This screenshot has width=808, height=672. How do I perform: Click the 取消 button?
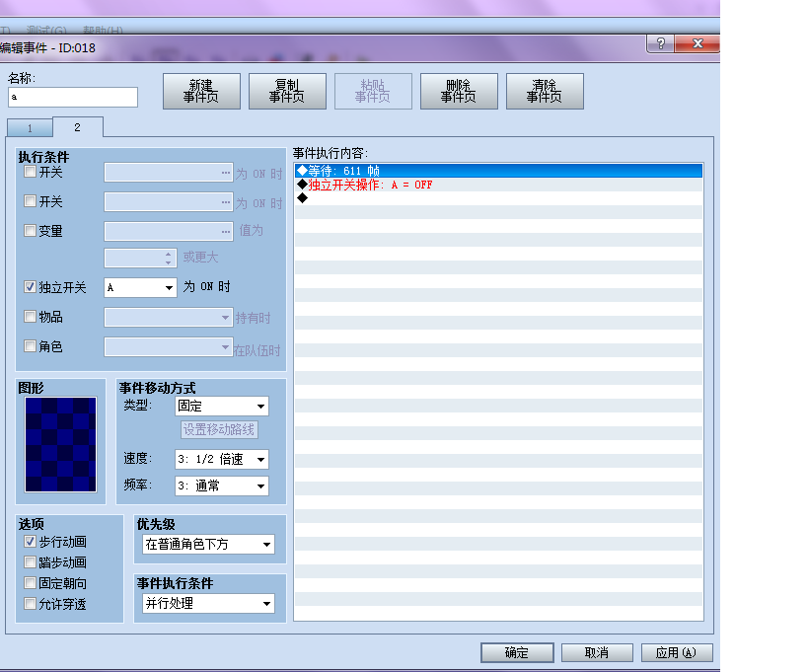(x=597, y=652)
